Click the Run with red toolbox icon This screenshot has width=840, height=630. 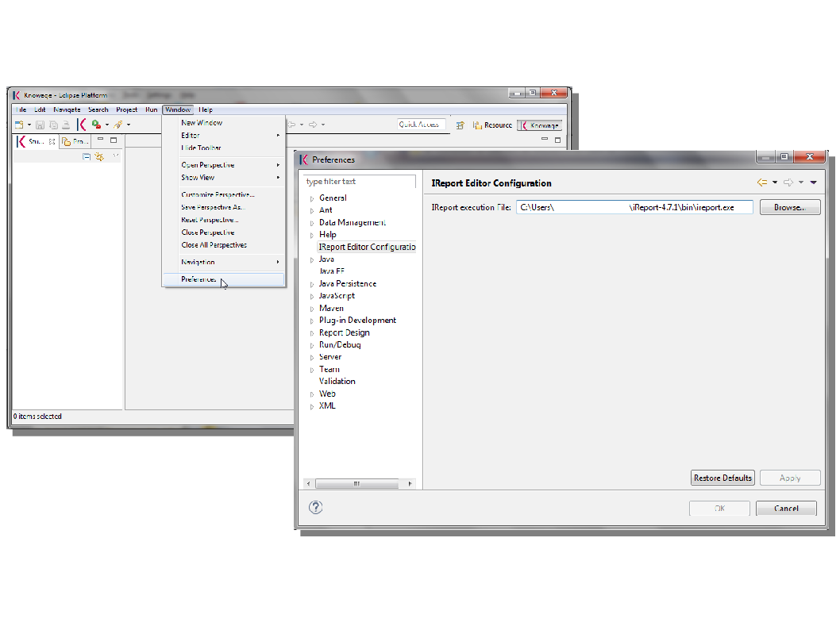(x=96, y=125)
